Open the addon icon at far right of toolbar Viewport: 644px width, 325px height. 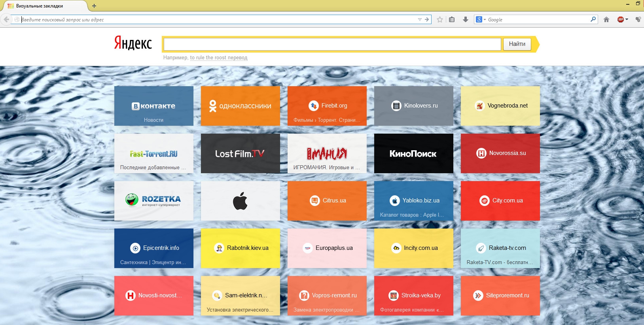coord(638,19)
